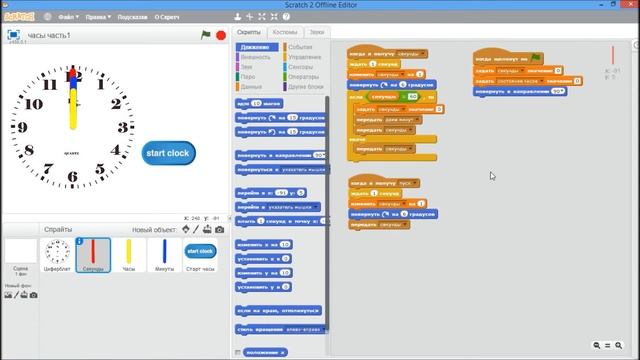Select the Старт часы sprite thumbnail
Image resolution: width=640 pixels, height=360 pixels.
[200, 255]
